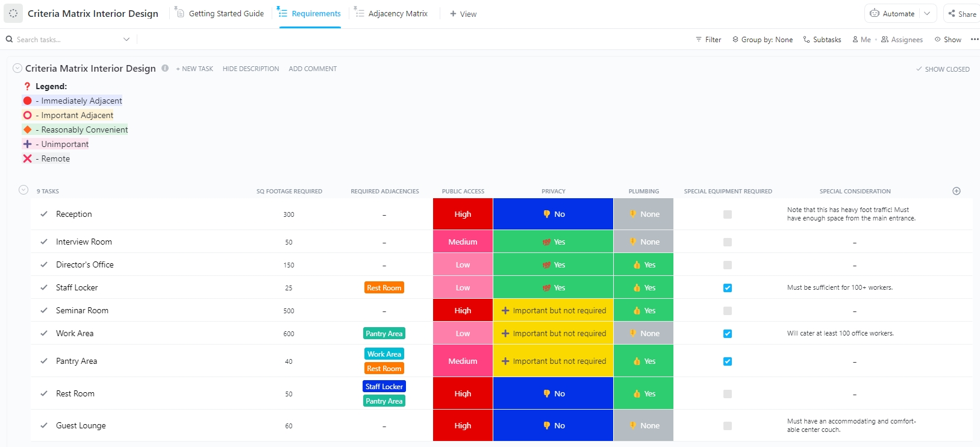The height and width of the screenshot is (447, 980).
Task: Open the Privacy dropdown for Seminar Room
Action: (553, 310)
